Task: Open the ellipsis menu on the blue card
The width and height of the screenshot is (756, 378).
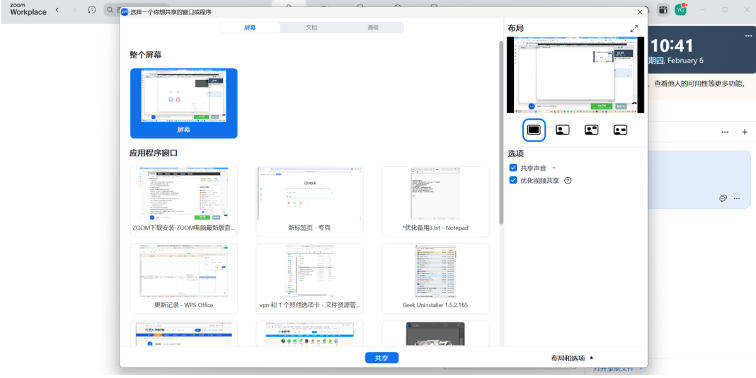Action: [x=737, y=198]
